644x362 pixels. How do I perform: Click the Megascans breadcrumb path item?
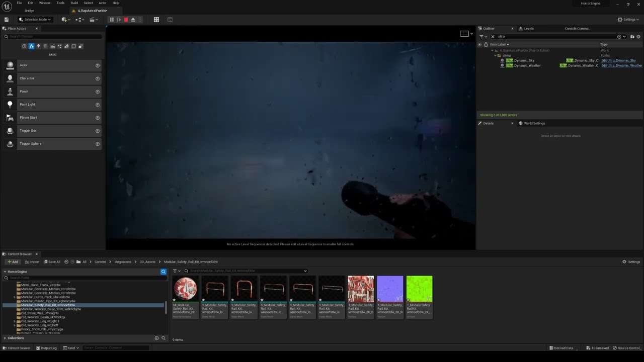[123, 262]
